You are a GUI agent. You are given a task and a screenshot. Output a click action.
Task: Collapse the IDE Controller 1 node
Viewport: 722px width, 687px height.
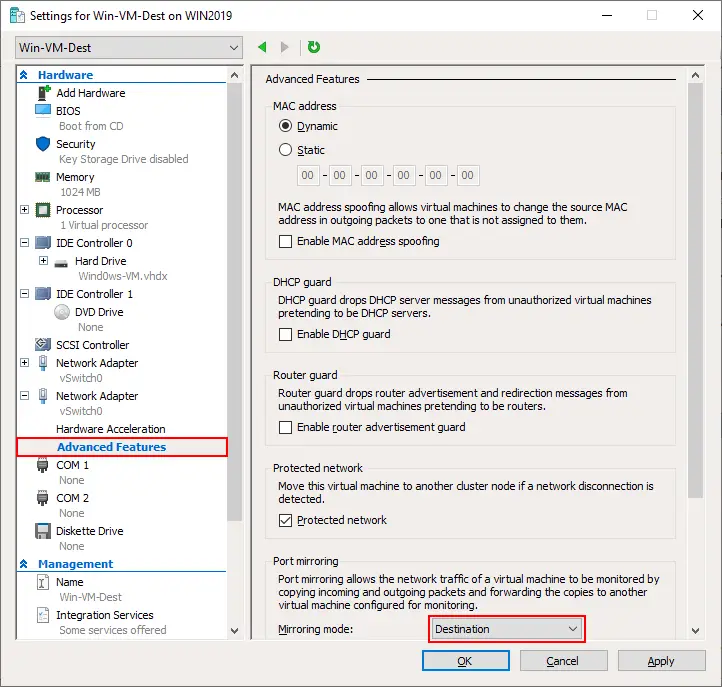point(25,294)
